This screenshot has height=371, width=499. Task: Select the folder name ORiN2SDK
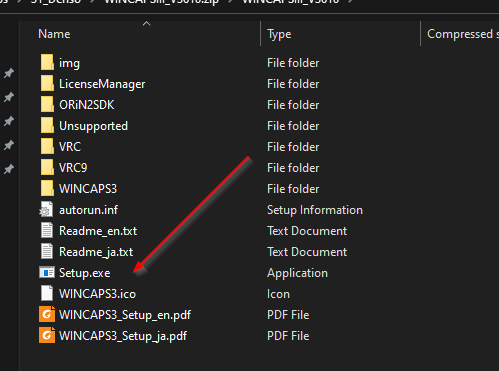click(x=87, y=105)
